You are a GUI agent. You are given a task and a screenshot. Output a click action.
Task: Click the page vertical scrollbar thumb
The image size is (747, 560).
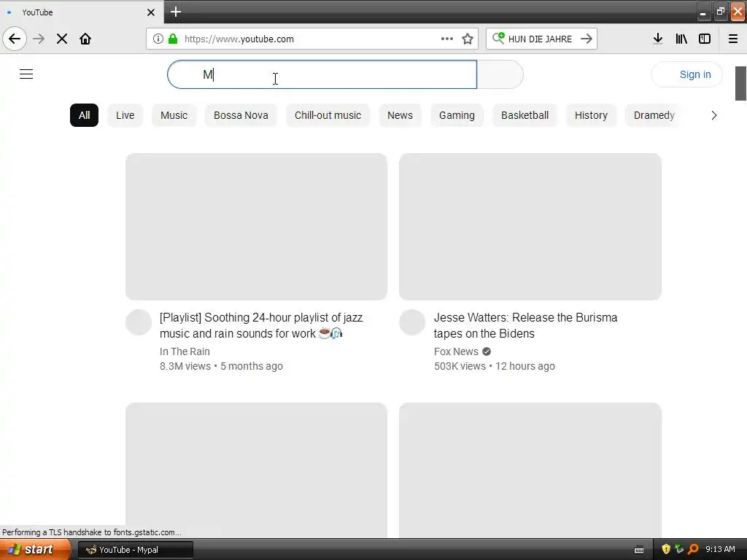(740, 83)
